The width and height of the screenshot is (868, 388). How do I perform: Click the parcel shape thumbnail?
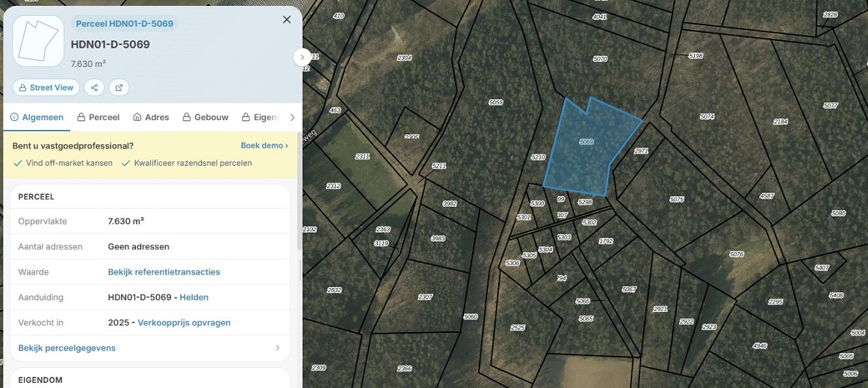coord(38,41)
